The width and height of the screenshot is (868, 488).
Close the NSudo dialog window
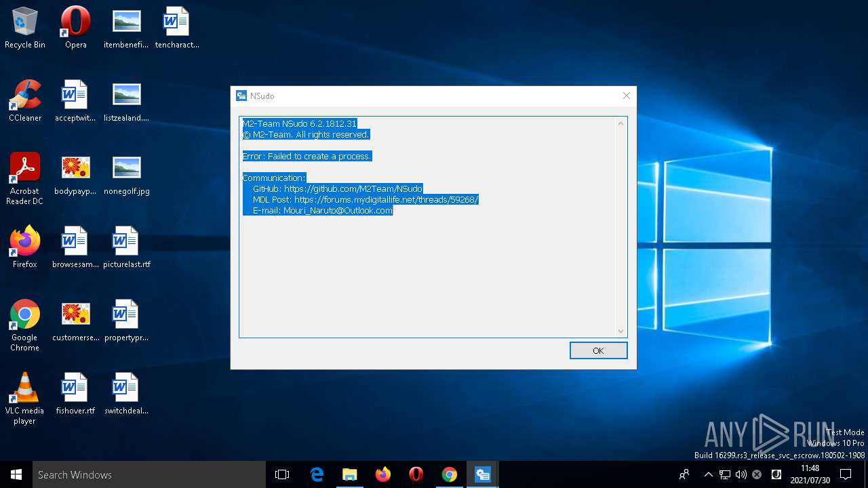coord(627,96)
